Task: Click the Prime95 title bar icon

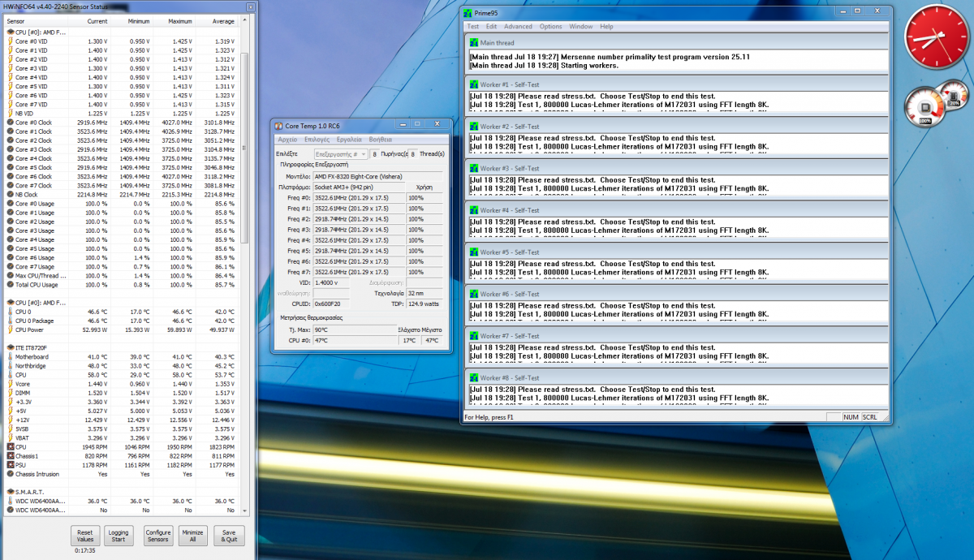Action: 467,14
